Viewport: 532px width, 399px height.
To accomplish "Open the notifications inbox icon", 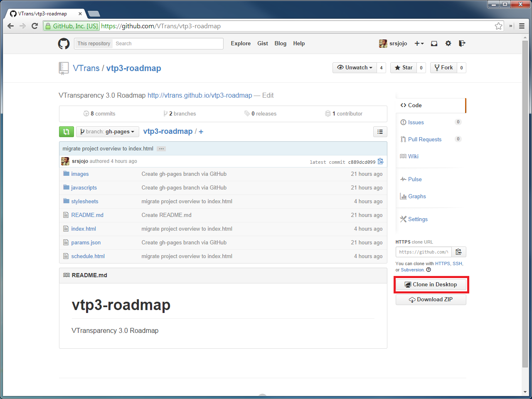I will [x=434, y=43].
